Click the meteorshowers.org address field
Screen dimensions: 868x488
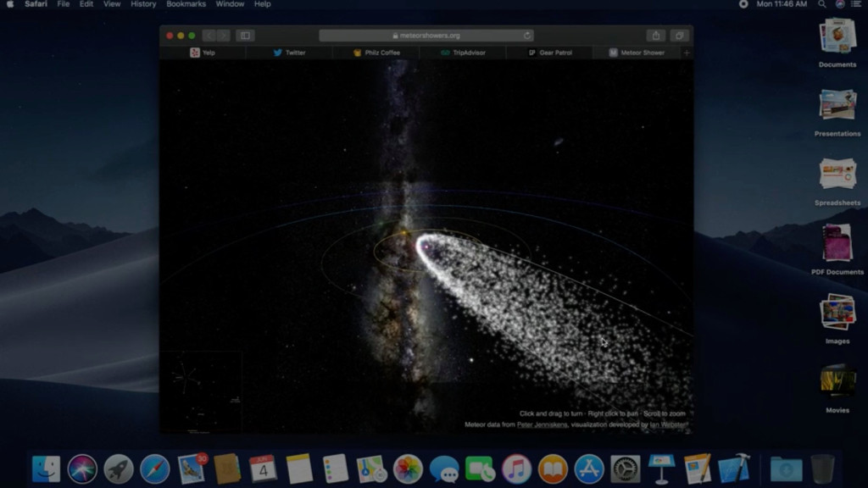(x=426, y=36)
